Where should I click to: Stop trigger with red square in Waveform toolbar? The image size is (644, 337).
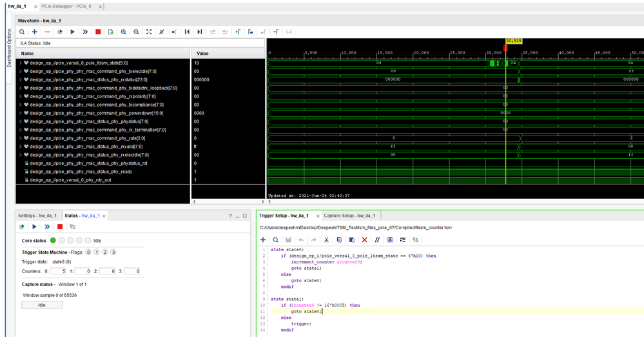[98, 32]
